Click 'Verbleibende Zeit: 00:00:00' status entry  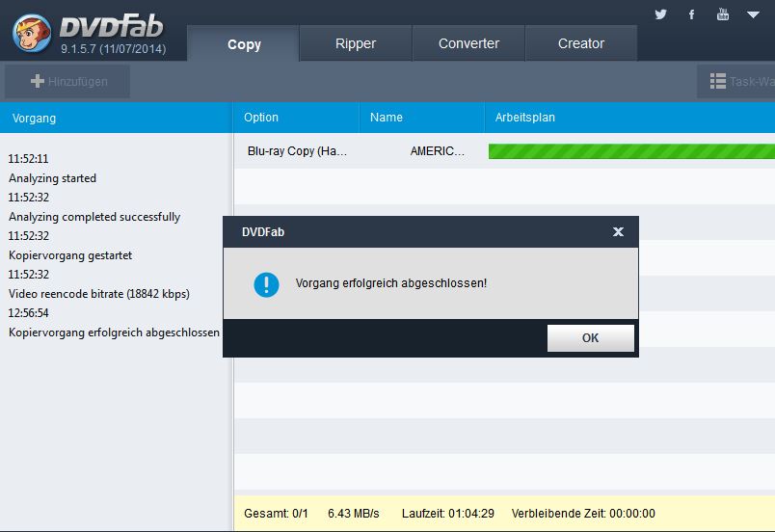pyautogui.click(x=583, y=514)
